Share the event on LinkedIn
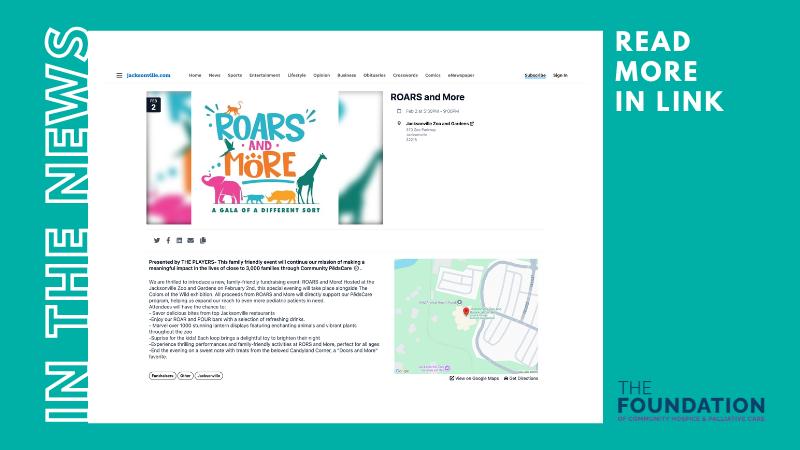The height and width of the screenshot is (450, 800). point(179,240)
